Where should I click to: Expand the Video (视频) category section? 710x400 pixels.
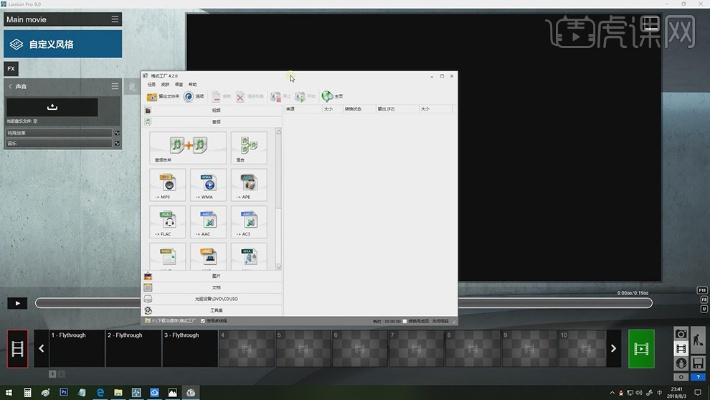[215, 110]
